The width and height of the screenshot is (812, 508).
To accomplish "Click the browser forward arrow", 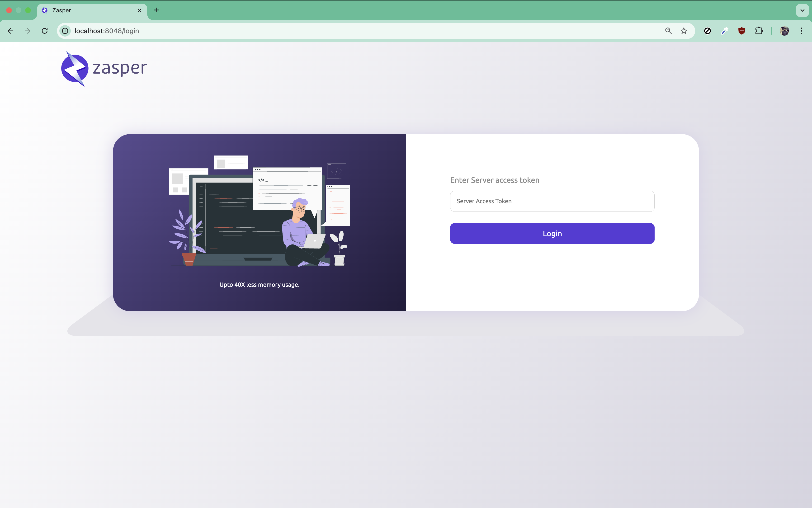I will tap(28, 31).
